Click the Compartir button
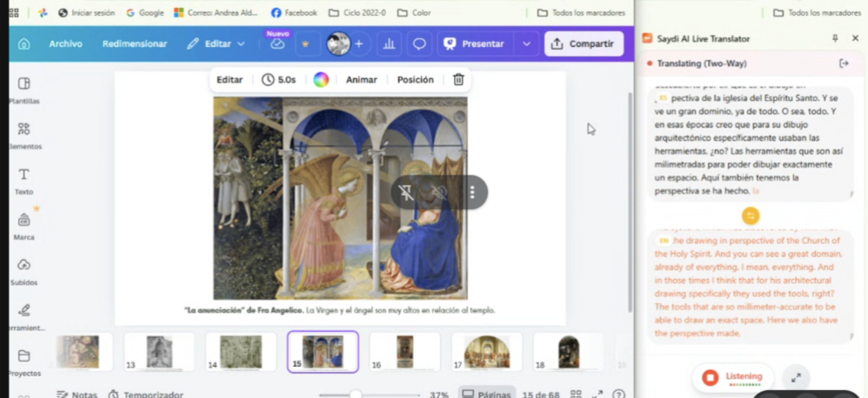The width and height of the screenshot is (868, 398). pos(584,43)
